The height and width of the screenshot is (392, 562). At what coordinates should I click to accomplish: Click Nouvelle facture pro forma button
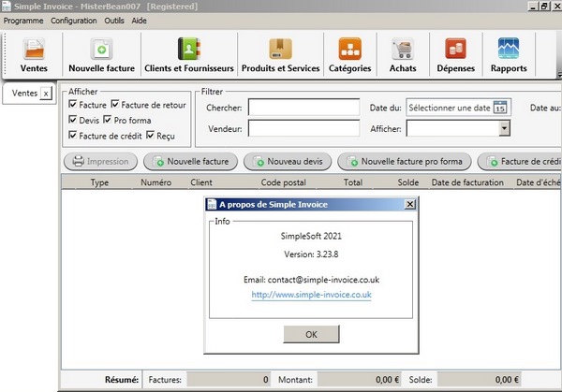405,162
